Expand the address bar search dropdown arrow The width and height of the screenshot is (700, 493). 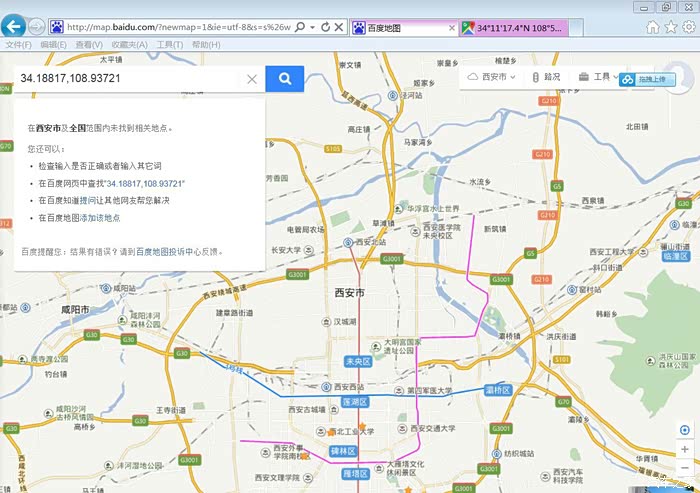tap(312, 27)
